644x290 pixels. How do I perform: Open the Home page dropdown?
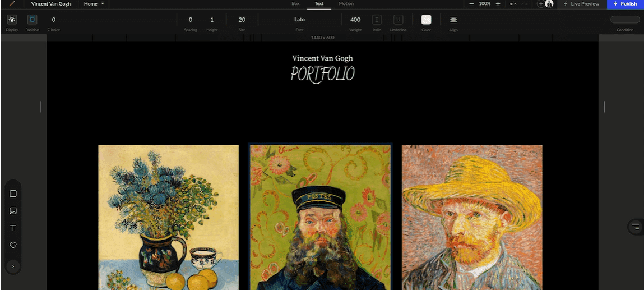pos(94,4)
